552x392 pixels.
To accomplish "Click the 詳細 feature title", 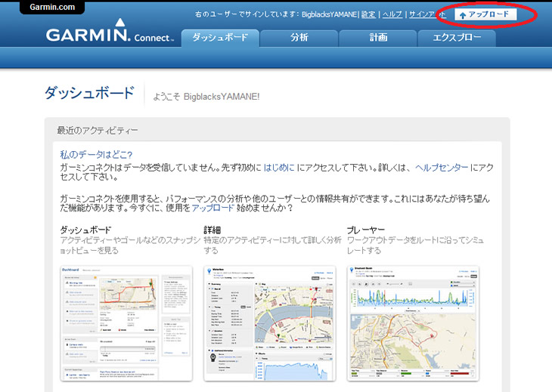I will (x=212, y=230).
